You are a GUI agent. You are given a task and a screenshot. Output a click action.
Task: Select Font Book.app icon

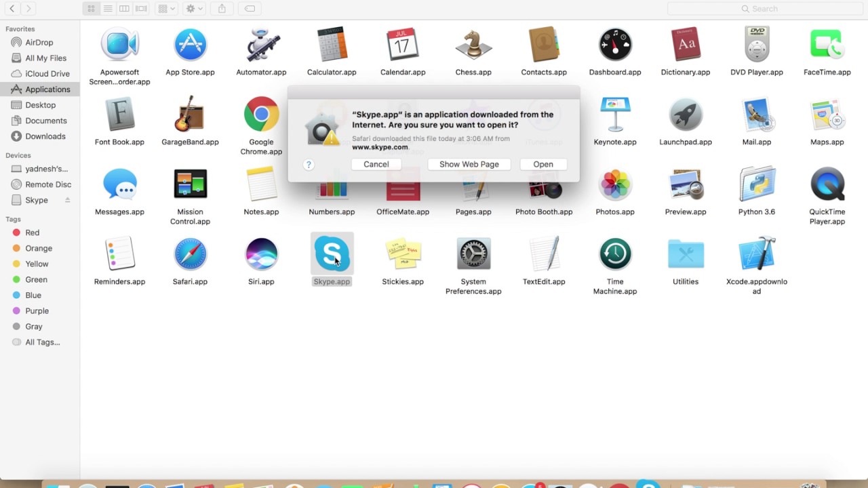[119, 115]
